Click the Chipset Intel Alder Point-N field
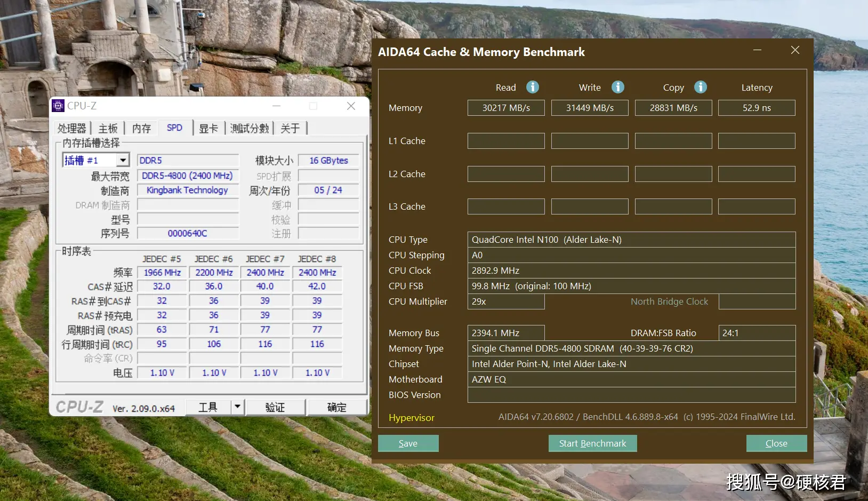 [x=631, y=364]
